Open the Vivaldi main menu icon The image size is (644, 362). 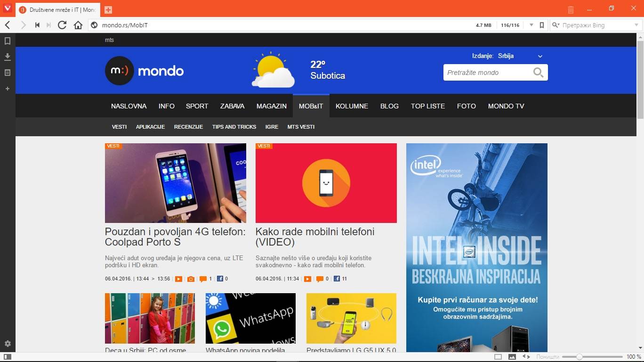pyautogui.click(x=7, y=9)
